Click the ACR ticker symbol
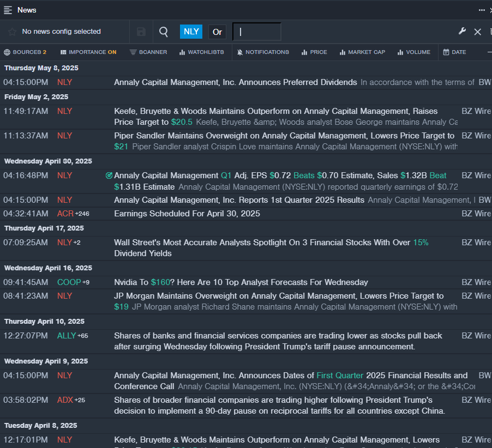 point(65,214)
